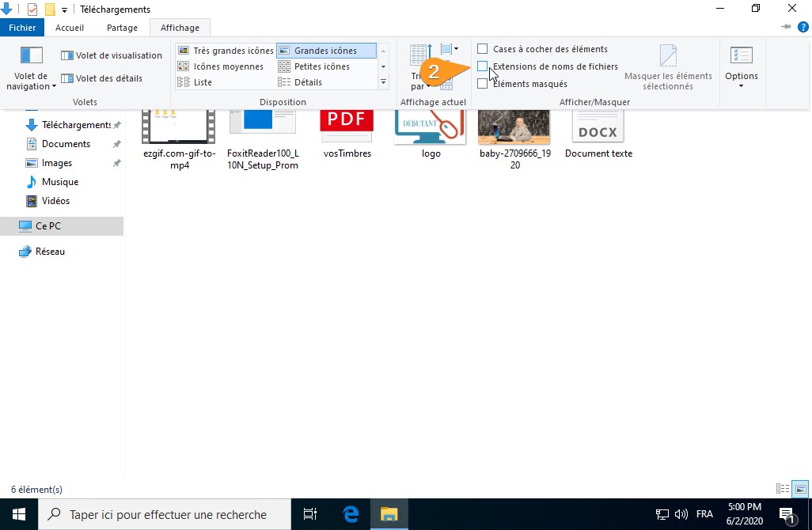Open Task View on the taskbar
The height and width of the screenshot is (530, 812).
(309, 514)
